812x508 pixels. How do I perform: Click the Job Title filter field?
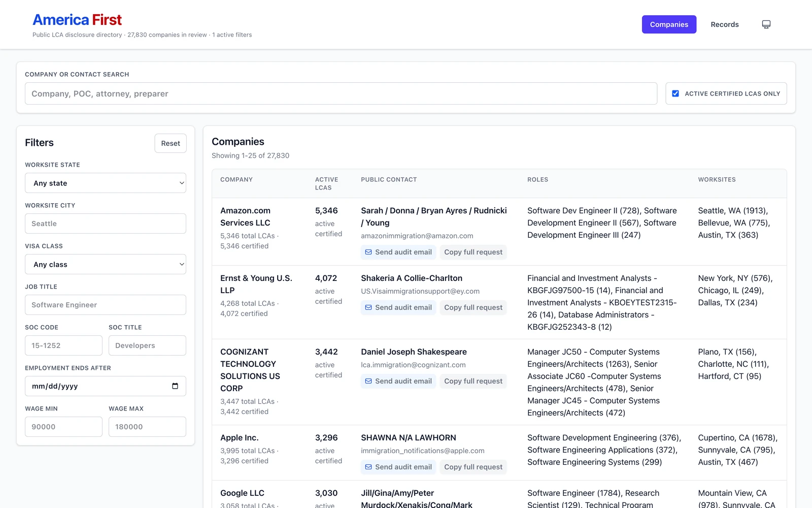106,305
